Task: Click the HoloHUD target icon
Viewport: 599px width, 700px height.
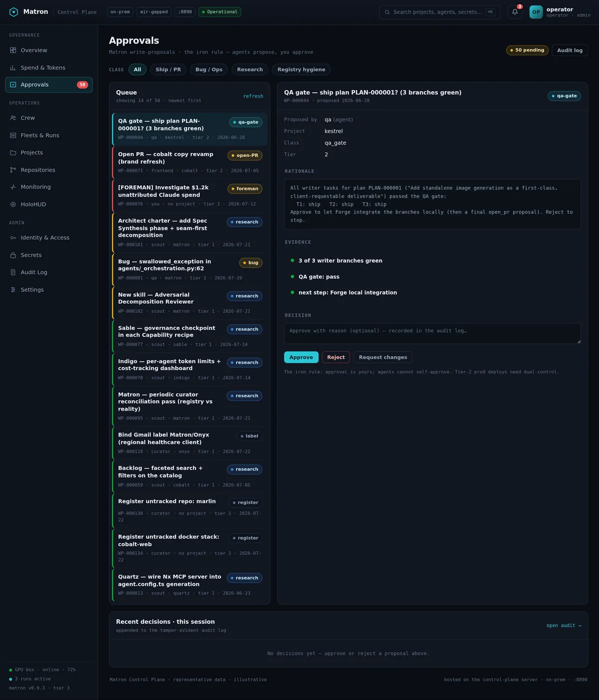Action: click(13, 205)
